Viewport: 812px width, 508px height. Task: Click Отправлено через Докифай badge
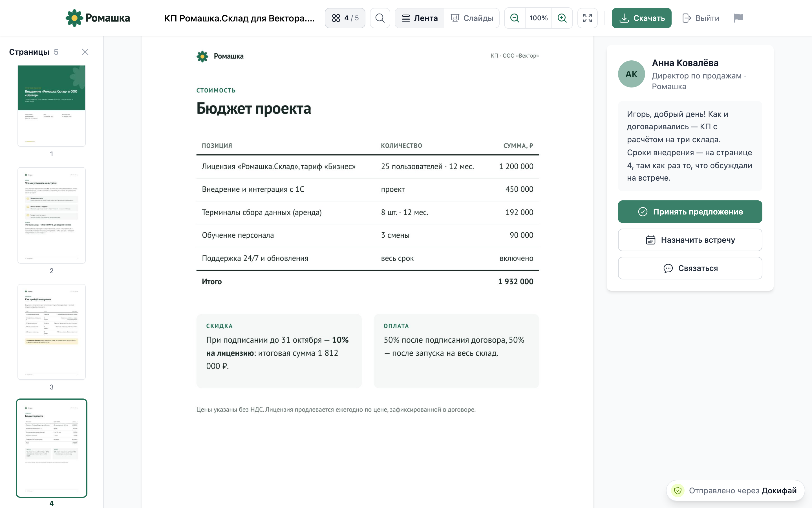point(736,491)
